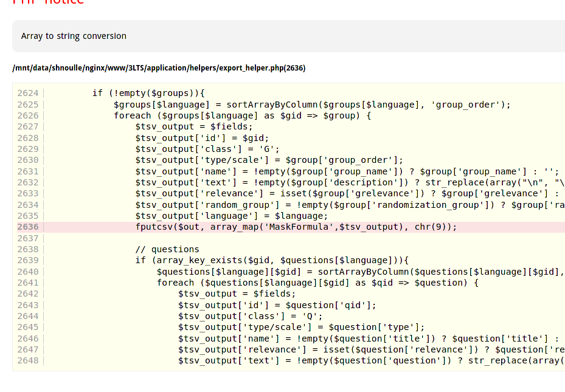
Task: Click the $tsv_output['id'] = $gid line
Action: (x=202, y=138)
